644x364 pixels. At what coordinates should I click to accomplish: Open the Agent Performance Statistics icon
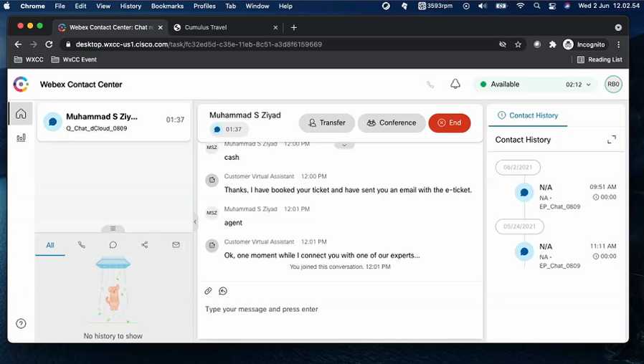click(21, 138)
